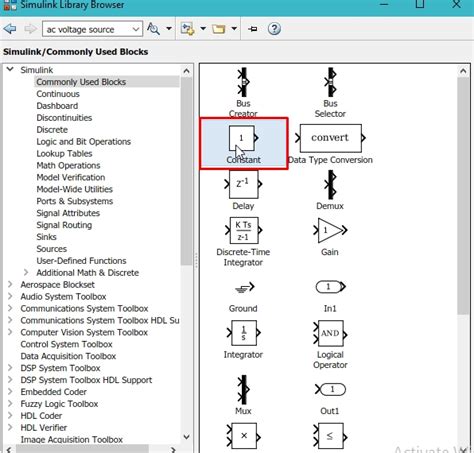Select the Constant block
The width and height of the screenshot is (474, 453).
(243, 138)
